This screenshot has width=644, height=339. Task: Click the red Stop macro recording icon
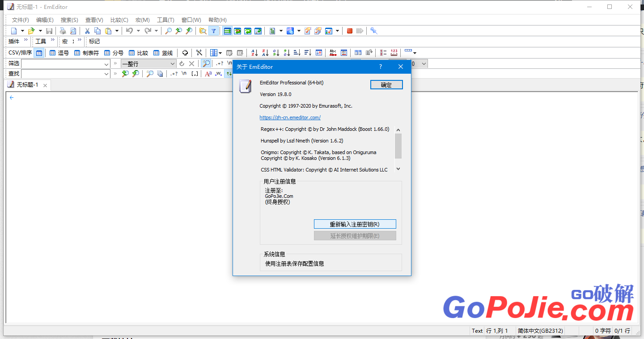(350, 31)
